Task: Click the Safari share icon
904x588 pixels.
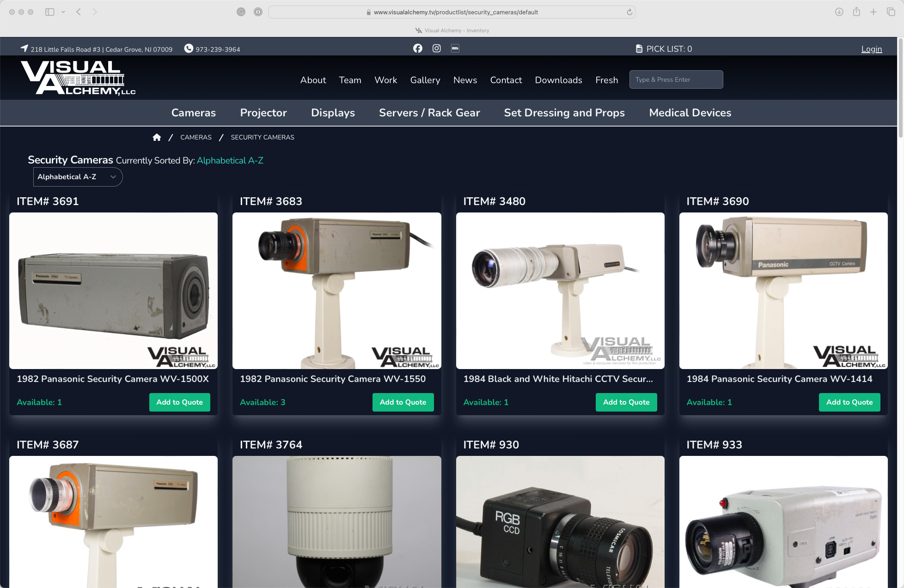Action: (x=856, y=12)
